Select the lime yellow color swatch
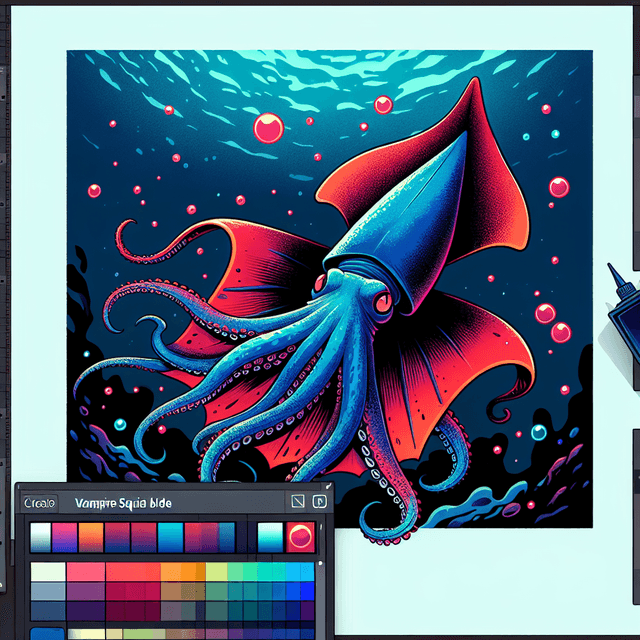The width and height of the screenshot is (640, 640). 216,571
